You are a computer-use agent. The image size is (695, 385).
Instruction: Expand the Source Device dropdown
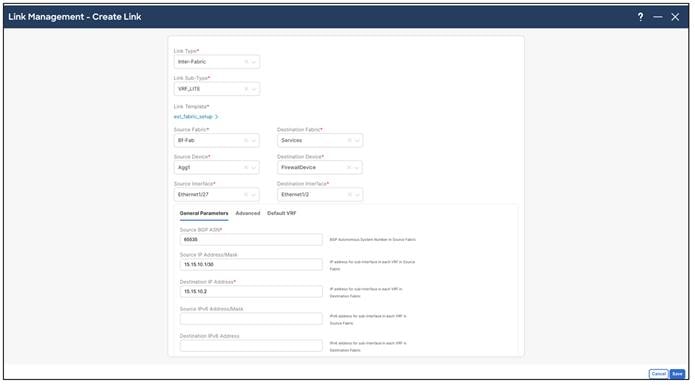(254, 167)
